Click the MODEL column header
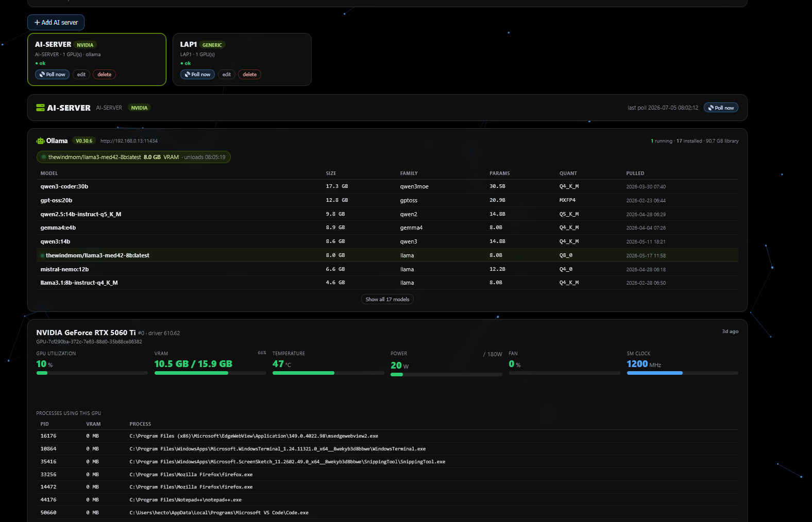This screenshot has width=812, height=522. click(49, 173)
